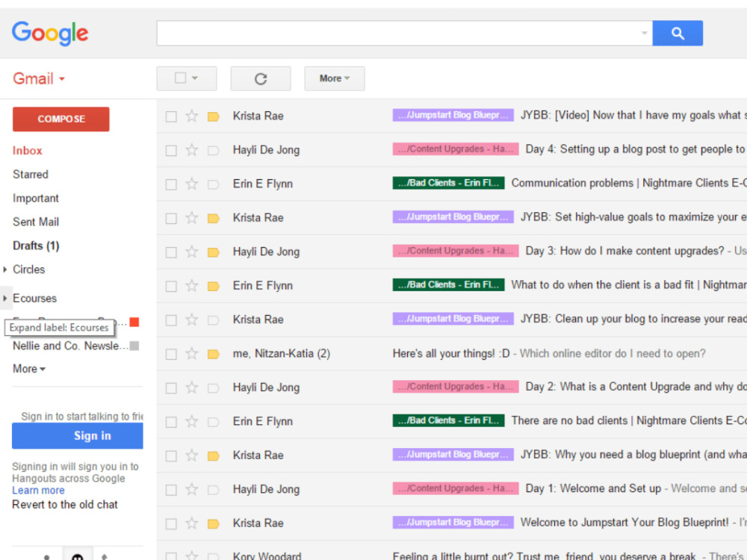Star the Erin E Flynn Communication problems email

coord(191,184)
